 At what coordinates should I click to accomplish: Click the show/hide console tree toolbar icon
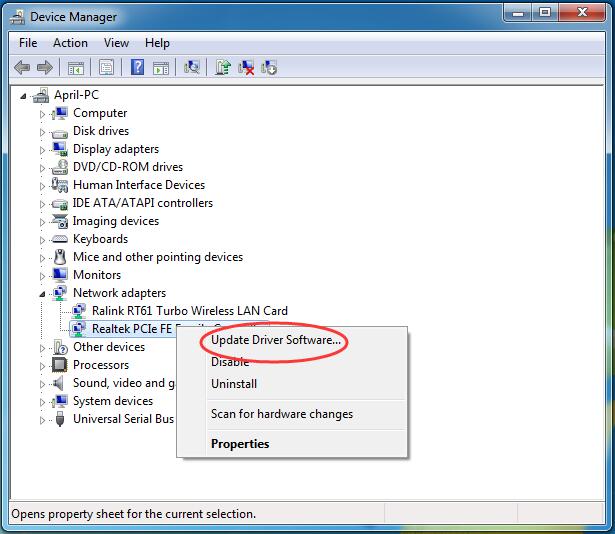click(76, 67)
